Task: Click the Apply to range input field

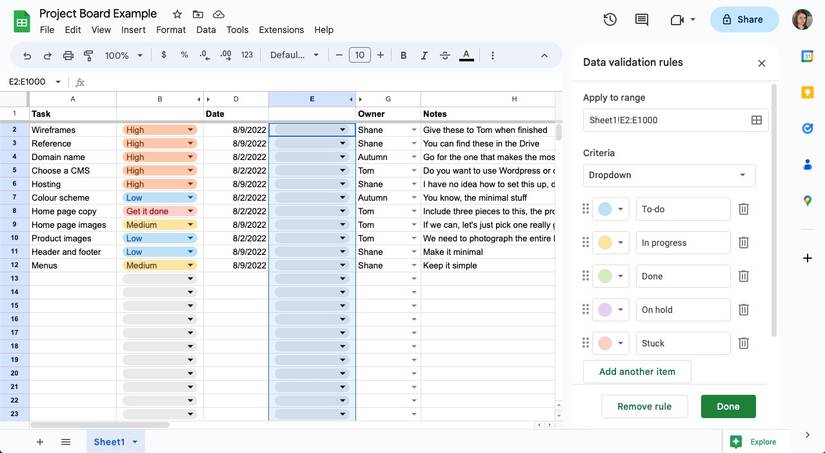Action: [676, 120]
